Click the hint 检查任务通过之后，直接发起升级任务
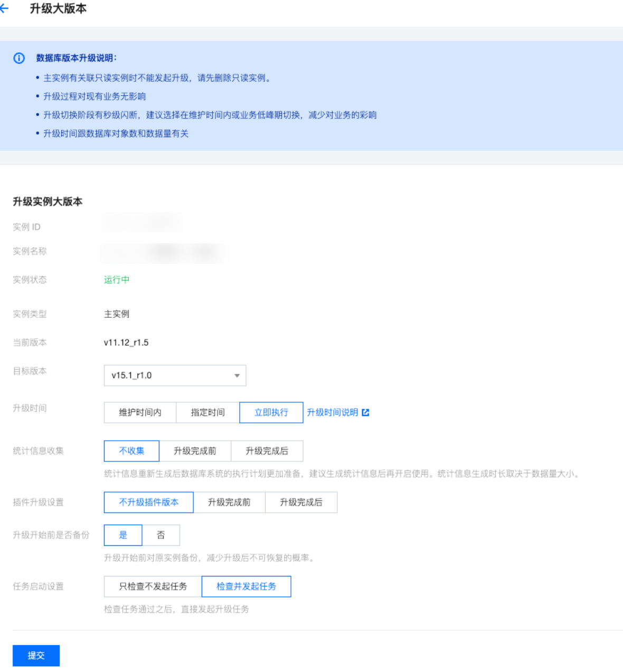The height and width of the screenshot is (672, 623). click(x=176, y=609)
